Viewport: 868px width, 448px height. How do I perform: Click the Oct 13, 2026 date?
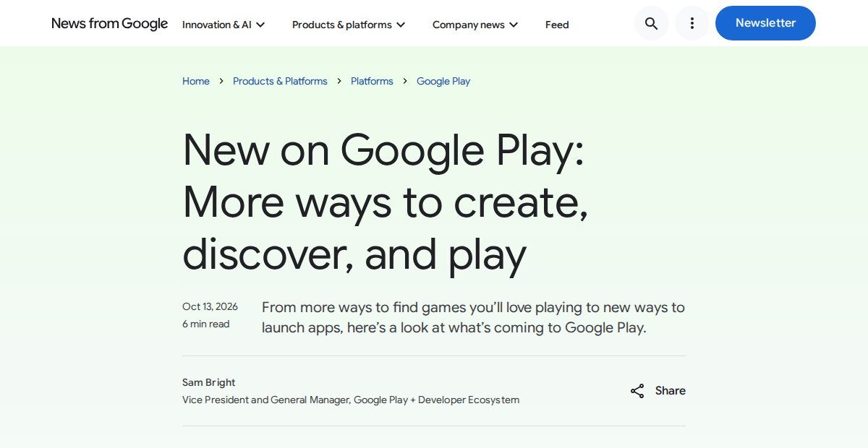tap(210, 306)
